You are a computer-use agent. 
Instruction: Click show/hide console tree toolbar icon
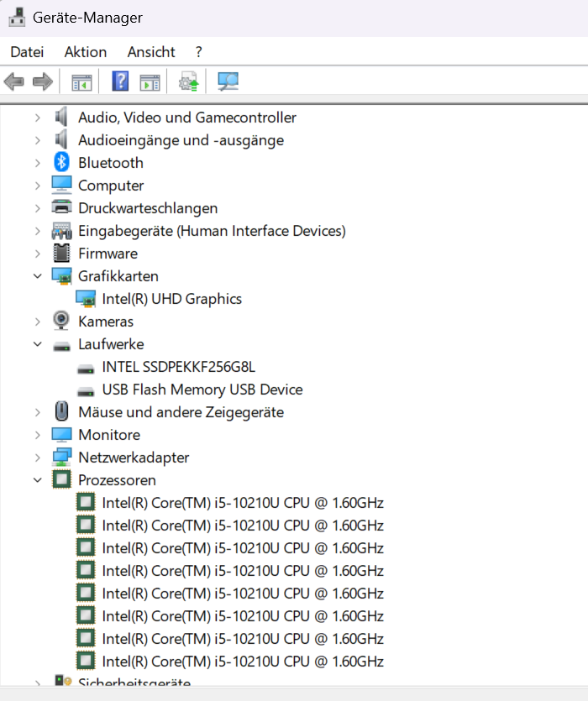[x=81, y=82]
